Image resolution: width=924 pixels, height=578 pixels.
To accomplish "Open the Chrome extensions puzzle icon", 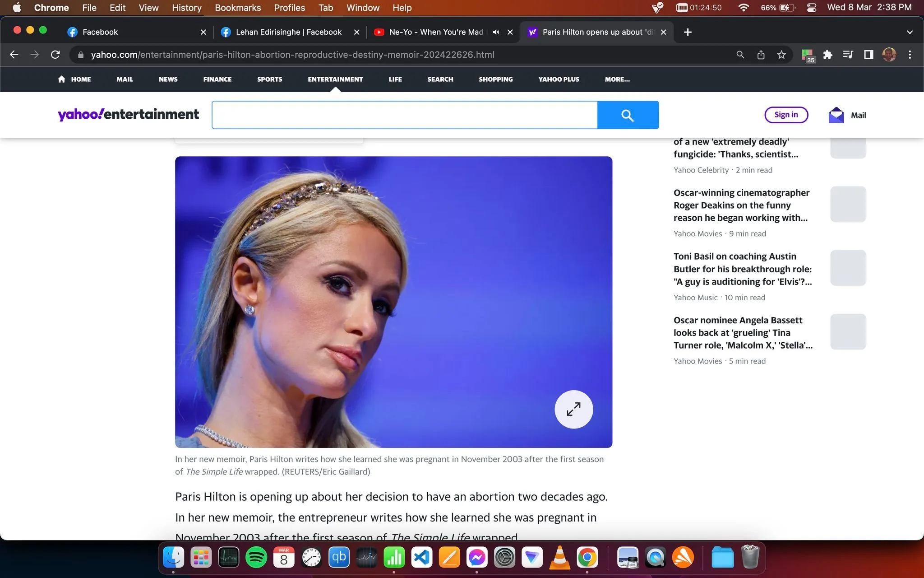I will (828, 54).
